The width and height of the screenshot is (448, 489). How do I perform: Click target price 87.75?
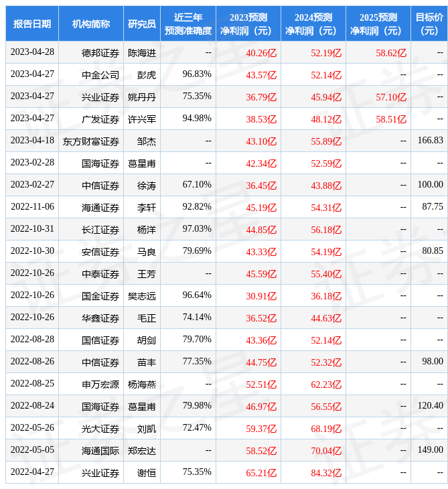coord(433,207)
